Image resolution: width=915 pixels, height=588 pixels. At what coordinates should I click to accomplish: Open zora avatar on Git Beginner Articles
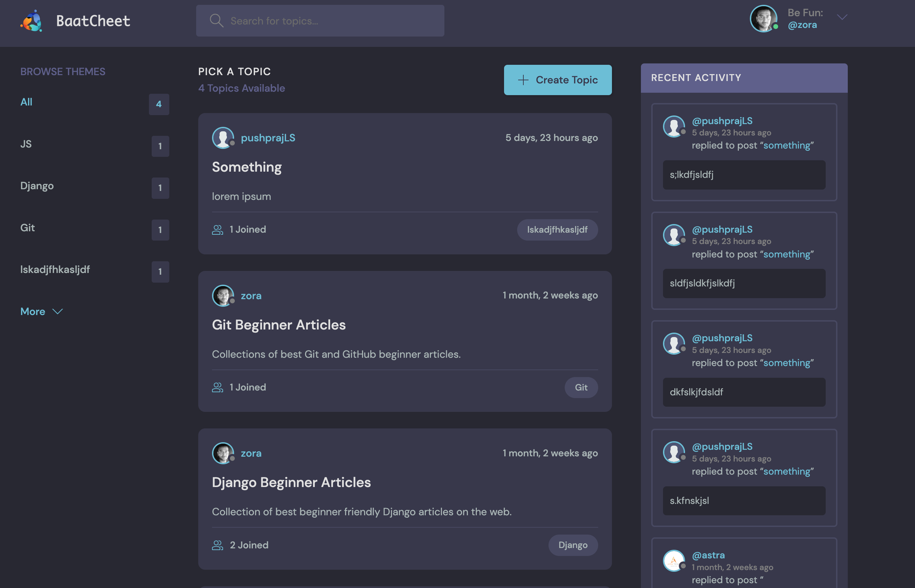coord(223,295)
